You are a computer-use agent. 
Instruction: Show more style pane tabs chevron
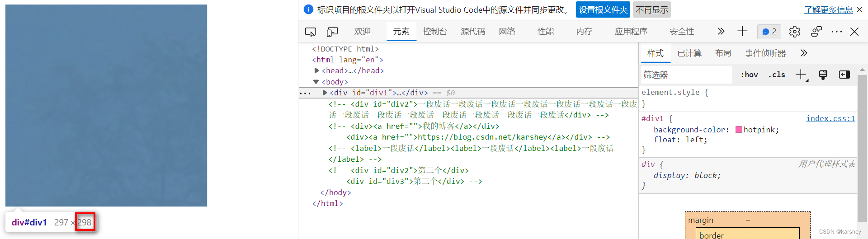803,53
